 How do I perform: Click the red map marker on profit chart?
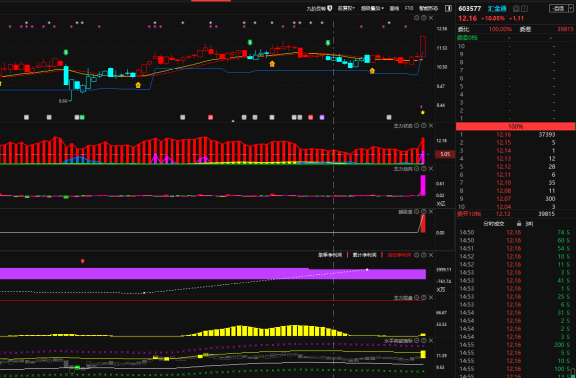[x=83, y=261]
